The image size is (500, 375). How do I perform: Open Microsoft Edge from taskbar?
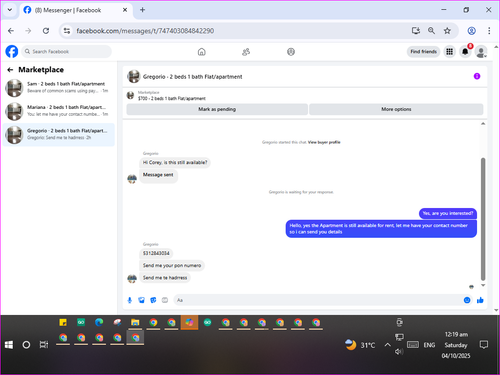(x=99, y=322)
